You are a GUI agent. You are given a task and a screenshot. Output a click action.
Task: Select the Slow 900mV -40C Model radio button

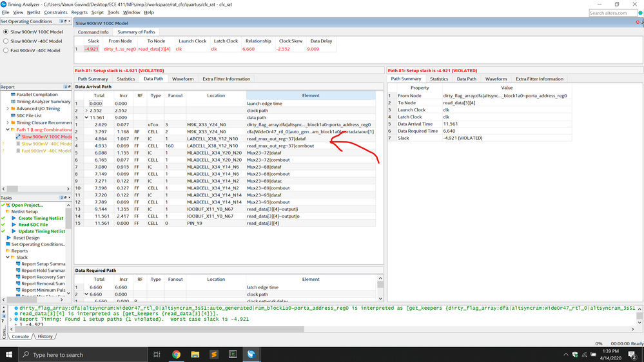point(6,41)
